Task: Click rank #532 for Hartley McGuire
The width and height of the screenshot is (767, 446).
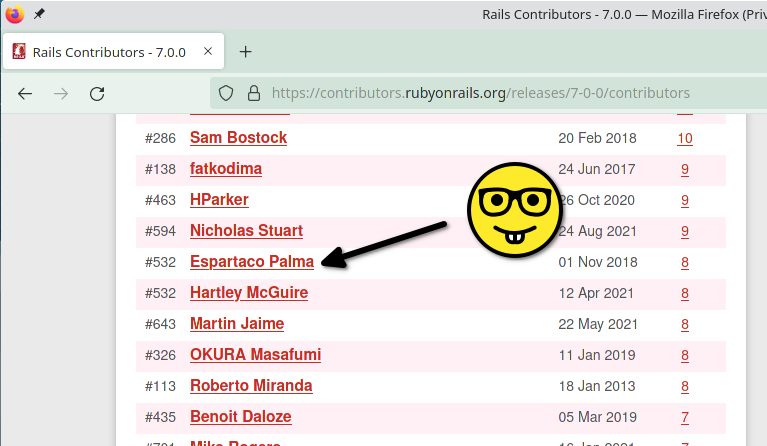Action: [160, 293]
